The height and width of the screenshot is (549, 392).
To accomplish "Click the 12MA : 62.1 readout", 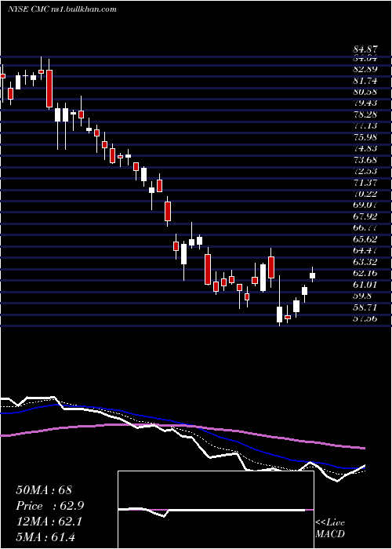I will [x=49, y=522].
